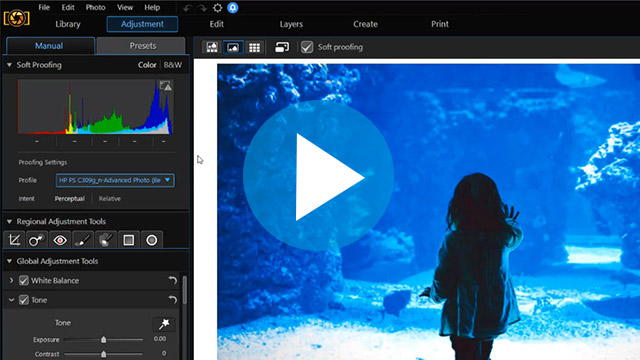Select the Adjustment Brush tool
This screenshot has width=640, height=360.
(83, 240)
